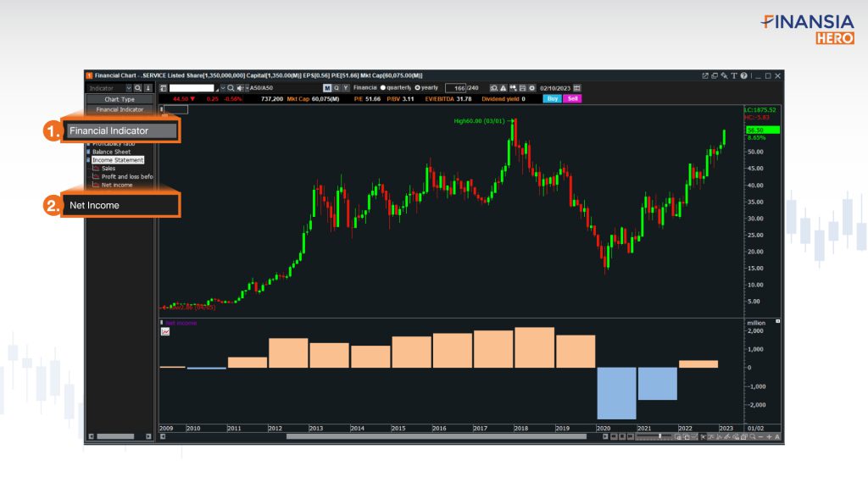Open dropdown arrow next to speaker icon
Viewport: 868px width, 488px height.
(247, 88)
